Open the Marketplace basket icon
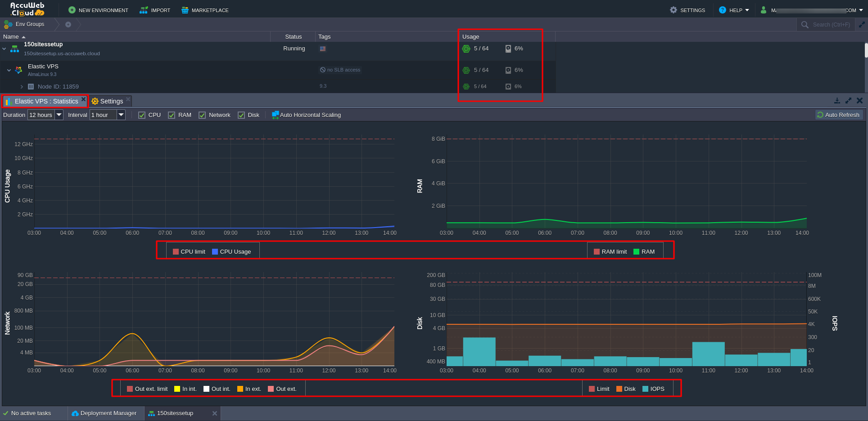868x421 pixels. pyautogui.click(x=185, y=10)
